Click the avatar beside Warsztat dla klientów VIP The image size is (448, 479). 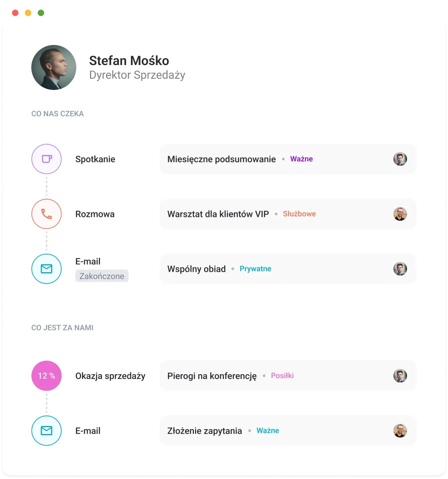(x=400, y=214)
